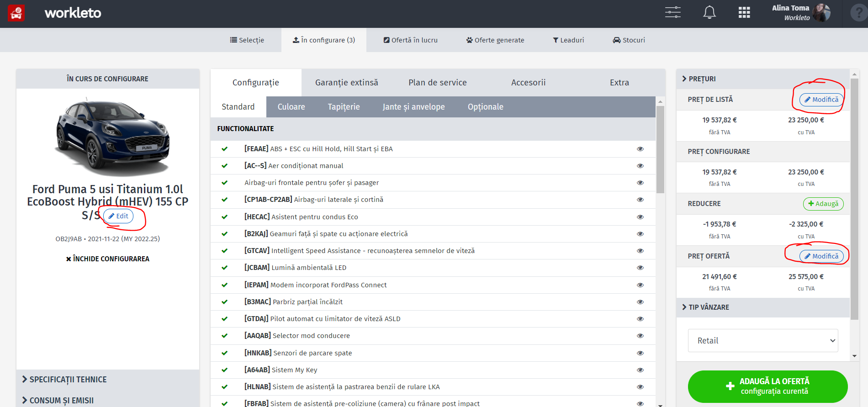Click features list scroll-up arrow
This screenshot has height=407, width=868.
click(x=660, y=101)
